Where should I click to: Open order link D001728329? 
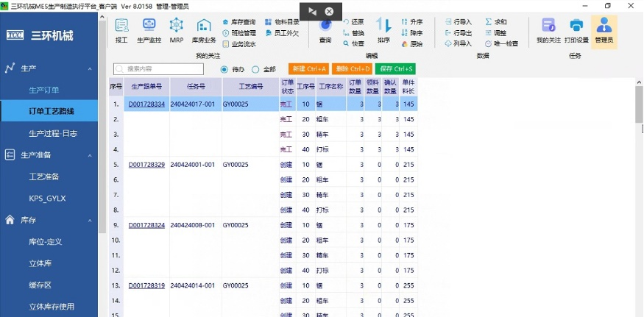pyautogui.click(x=146, y=165)
